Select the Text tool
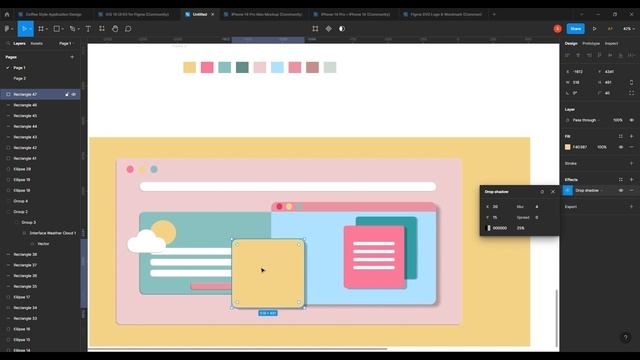The width and height of the screenshot is (640, 360). point(88,29)
